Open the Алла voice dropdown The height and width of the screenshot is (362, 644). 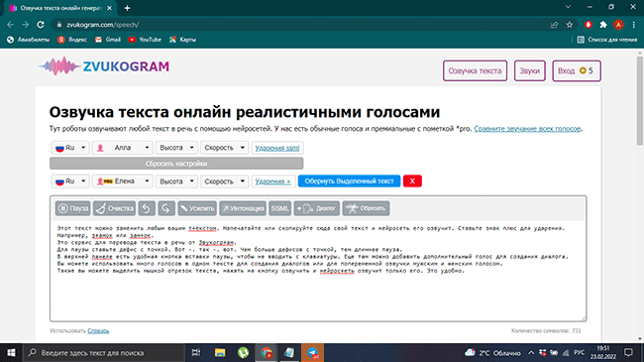[x=123, y=148]
